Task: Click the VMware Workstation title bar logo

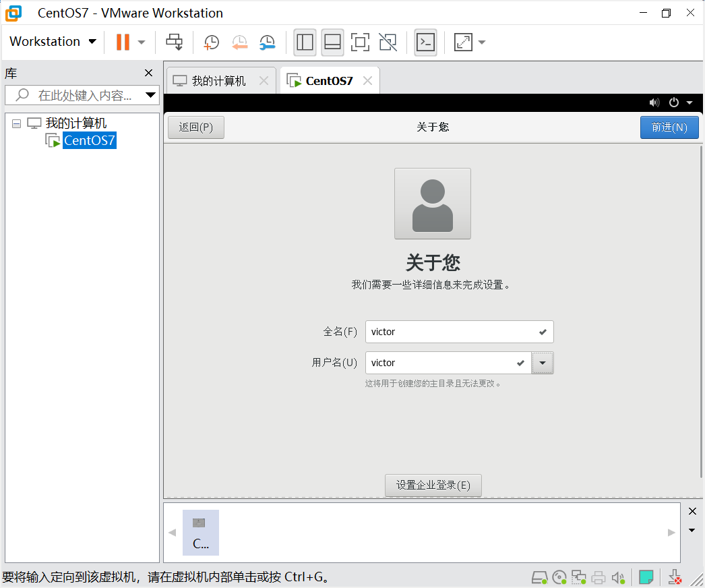Action: (13, 13)
